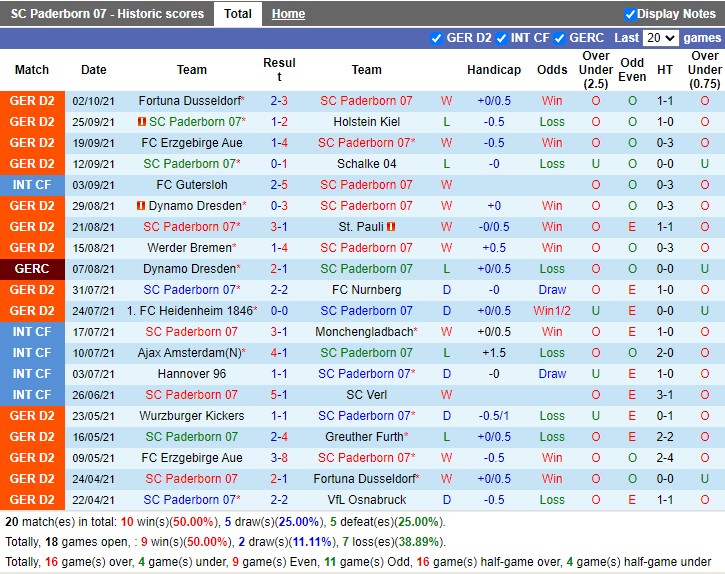The width and height of the screenshot is (725, 574).
Task: Uncheck the GER D2 league filter
Action: coord(436,38)
